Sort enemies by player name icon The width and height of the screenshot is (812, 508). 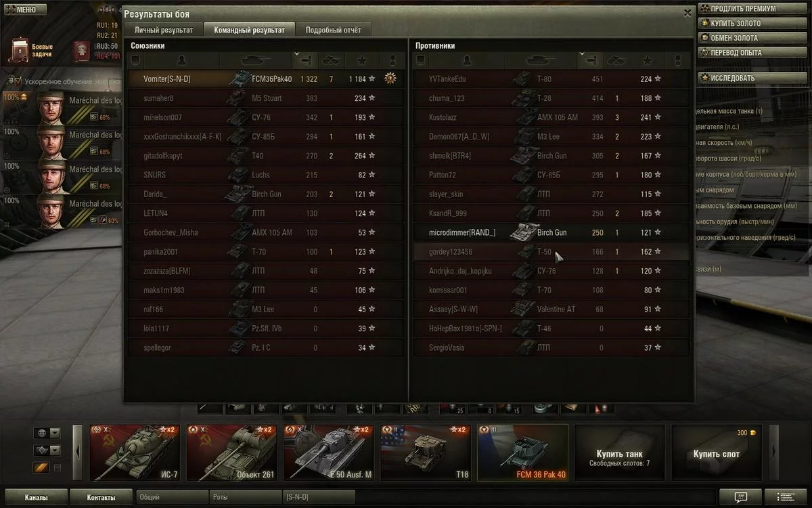[467, 60]
